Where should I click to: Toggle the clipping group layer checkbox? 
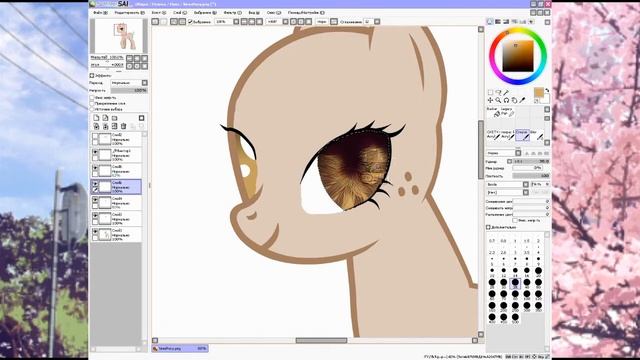coord(92,104)
